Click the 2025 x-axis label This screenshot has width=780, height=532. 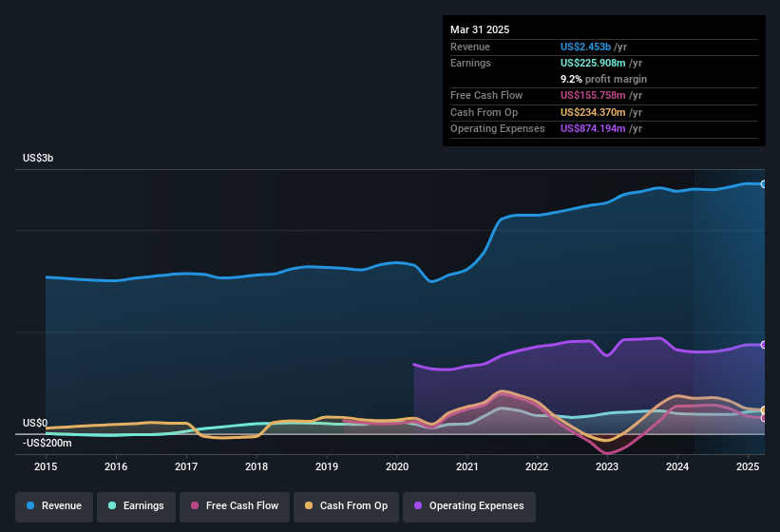748,466
